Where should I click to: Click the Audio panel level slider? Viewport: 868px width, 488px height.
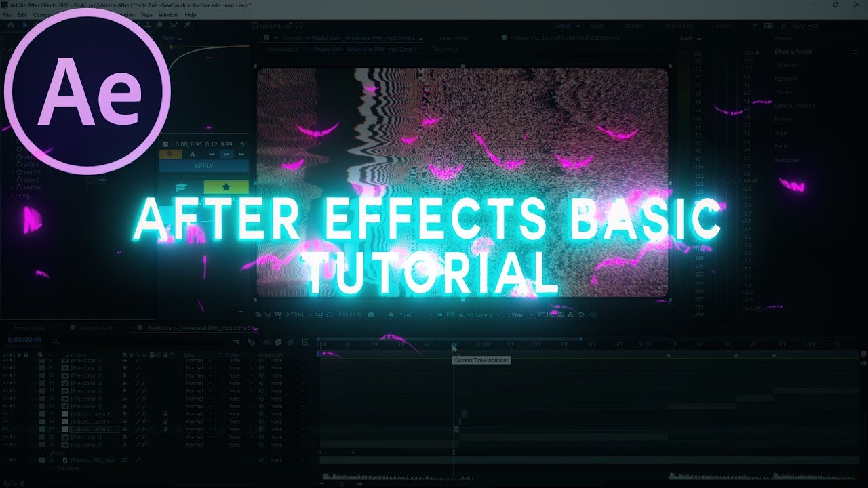[x=727, y=181]
